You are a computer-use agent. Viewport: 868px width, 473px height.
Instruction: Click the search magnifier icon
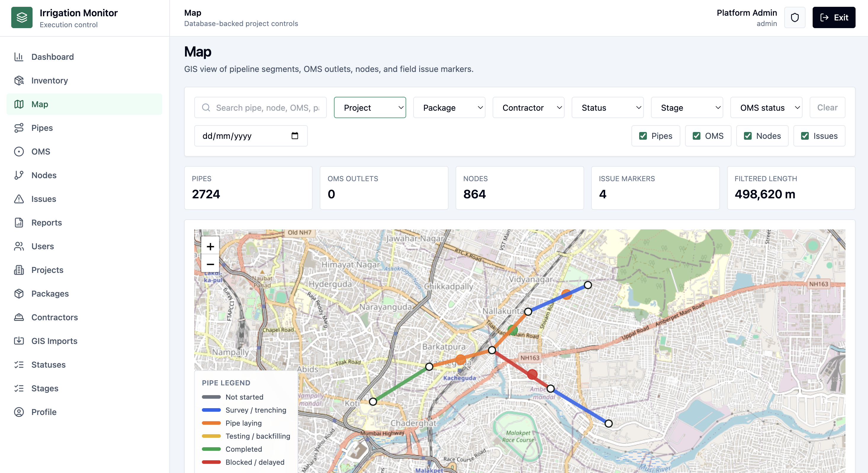(x=206, y=107)
